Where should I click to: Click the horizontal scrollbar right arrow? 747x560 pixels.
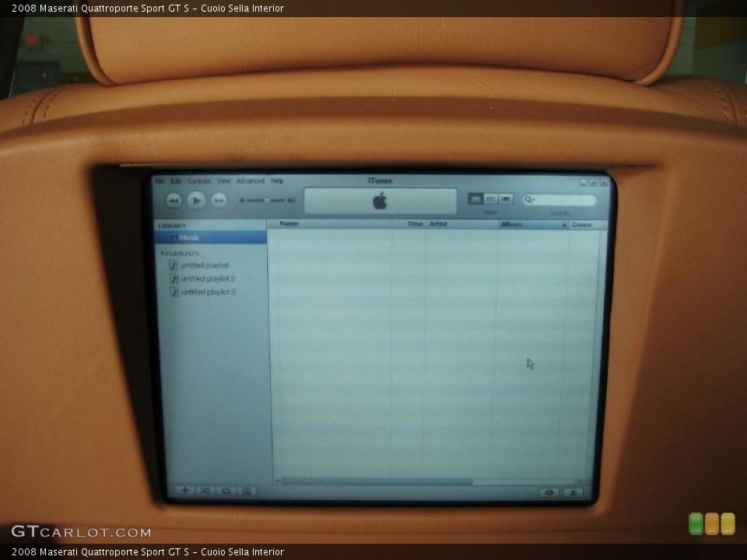(580, 481)
